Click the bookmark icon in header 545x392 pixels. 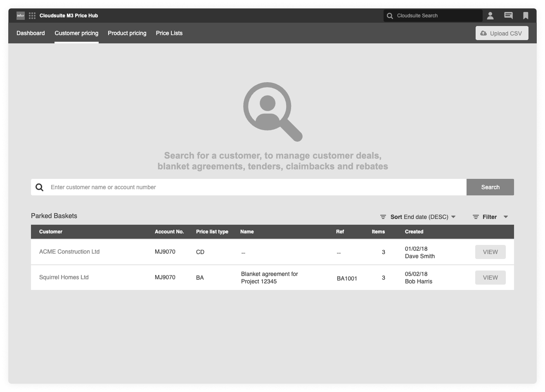pos(526,16)
